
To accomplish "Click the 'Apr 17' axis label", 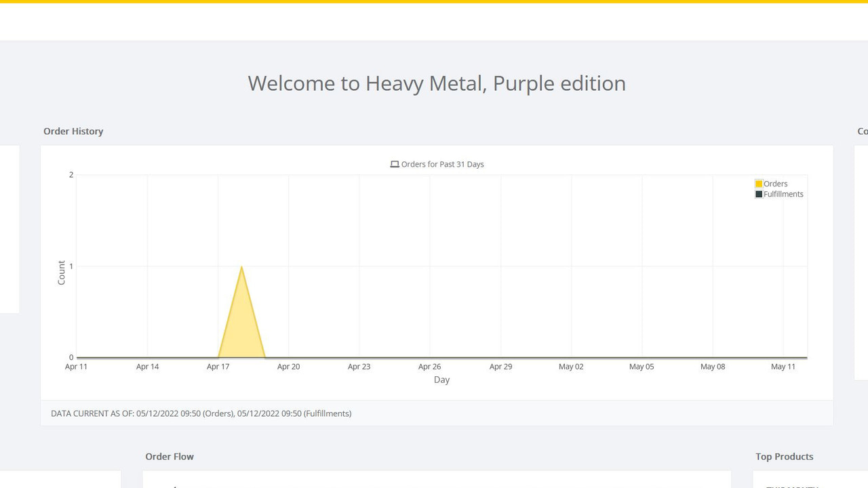I will 218,367.
